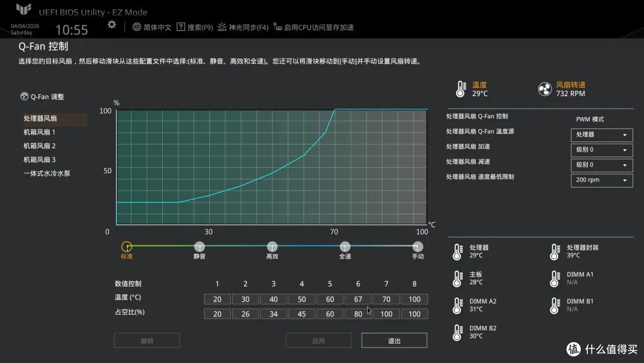This screenshot has height=363, width=644.
Task: Open the 处理器风扇 加速 dropdown
Action: point(602,150)
